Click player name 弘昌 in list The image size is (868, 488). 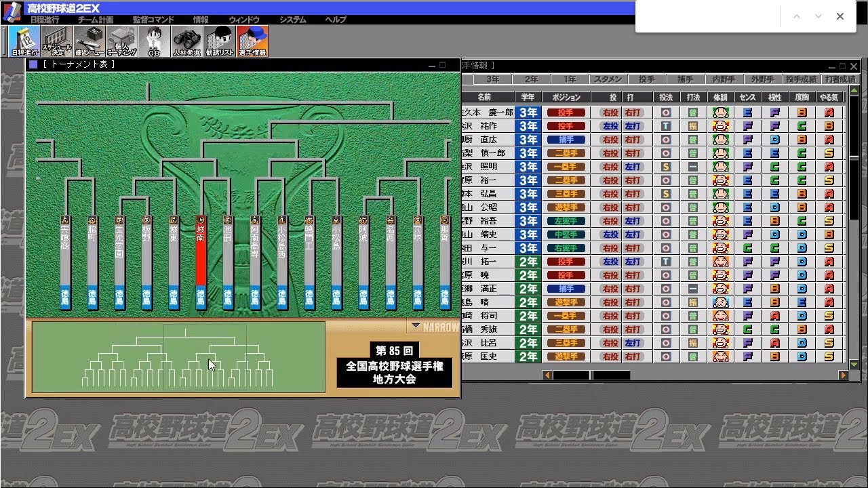click(x=490, y=194)
